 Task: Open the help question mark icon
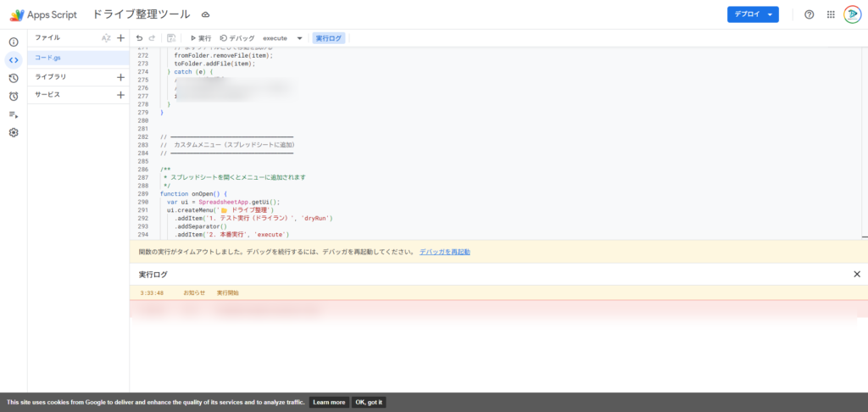click(809, 15)
